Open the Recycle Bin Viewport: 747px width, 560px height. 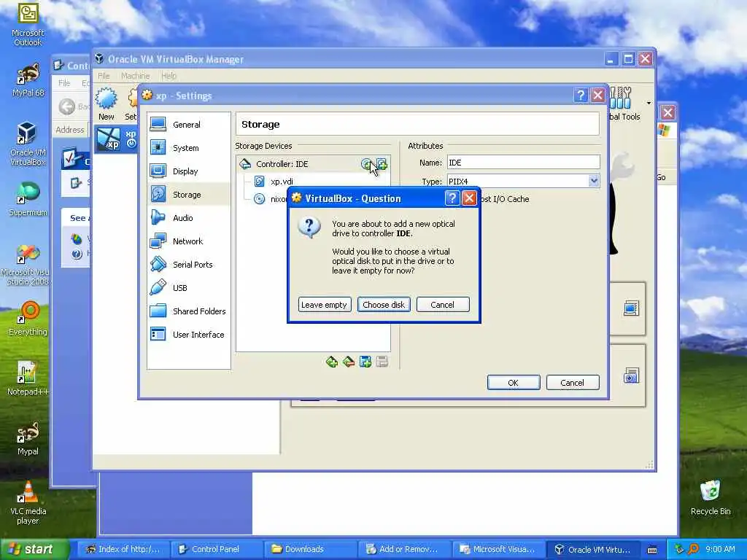(711, 498)
